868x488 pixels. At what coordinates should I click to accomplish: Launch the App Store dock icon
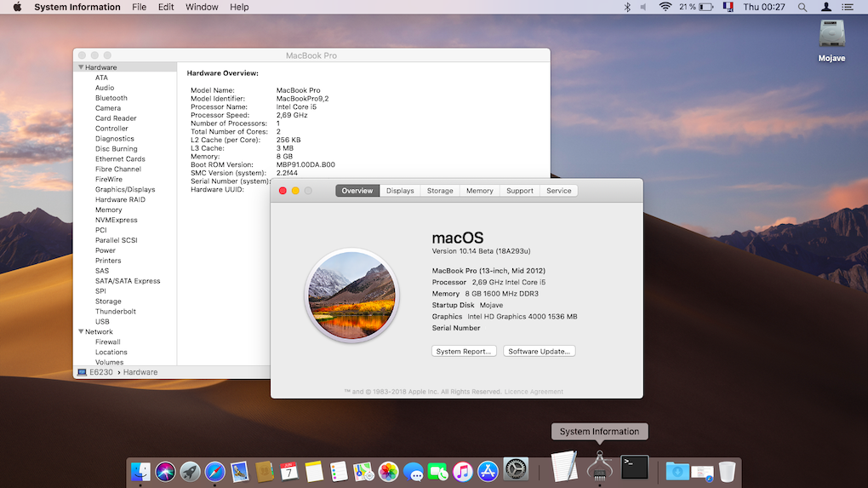pos(488,471)
